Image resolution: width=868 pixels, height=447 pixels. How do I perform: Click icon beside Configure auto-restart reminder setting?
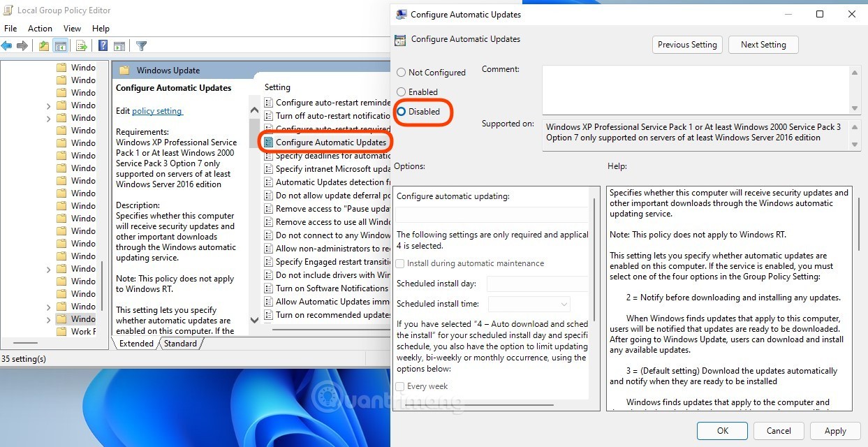(x=269, y=103)
